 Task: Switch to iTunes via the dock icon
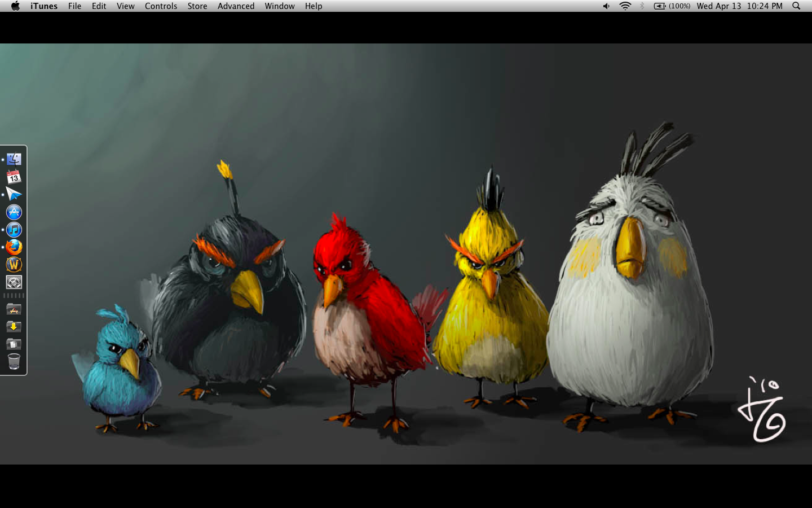(14, 230)
